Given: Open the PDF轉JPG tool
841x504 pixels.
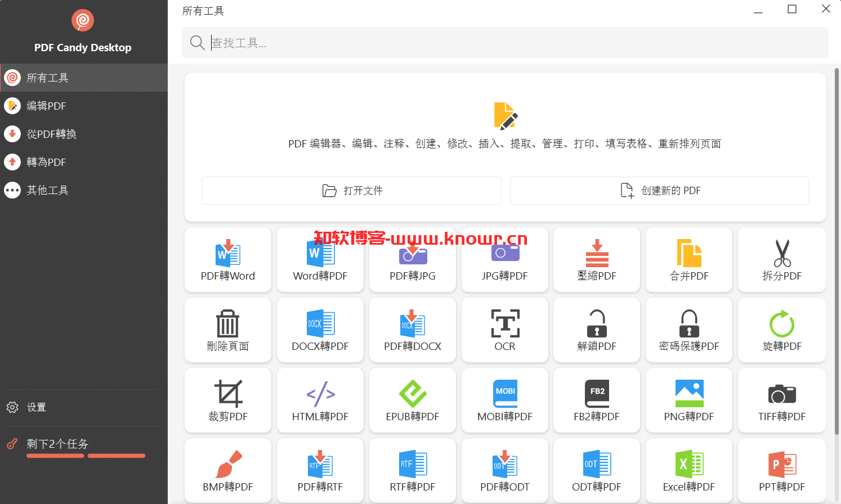Looking at the screenshot, I should (413, 260).
